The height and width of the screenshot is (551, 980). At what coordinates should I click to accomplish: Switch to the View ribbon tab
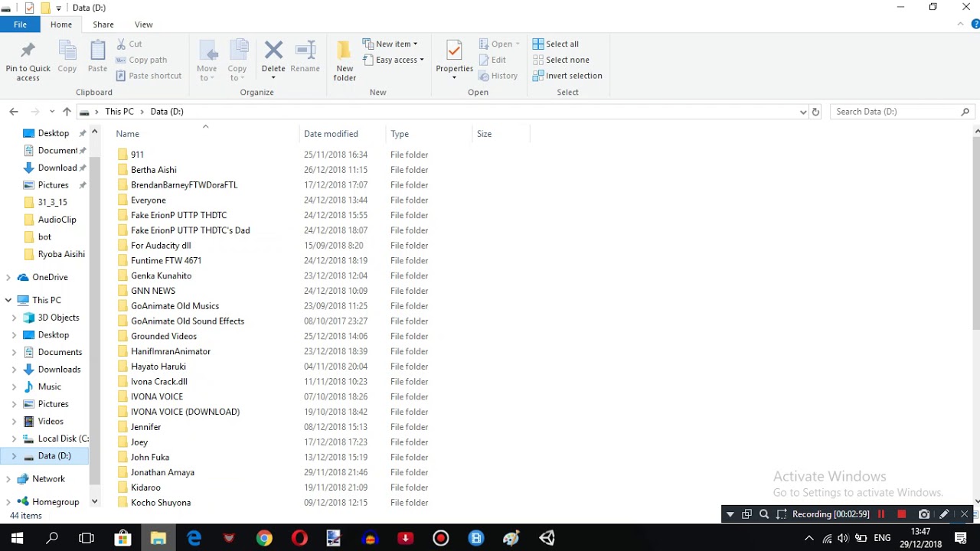coord(143,24)
